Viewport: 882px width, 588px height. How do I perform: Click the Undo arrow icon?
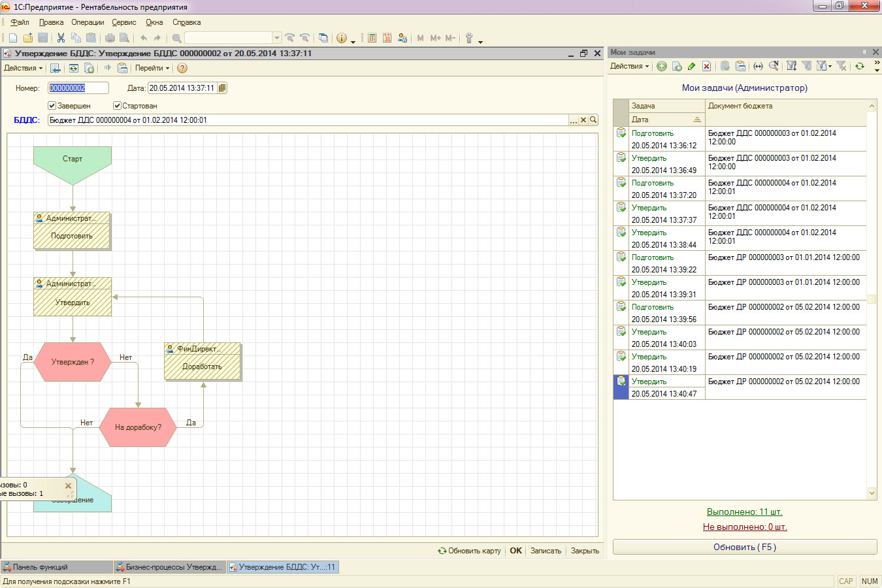(x=143, y=38)
